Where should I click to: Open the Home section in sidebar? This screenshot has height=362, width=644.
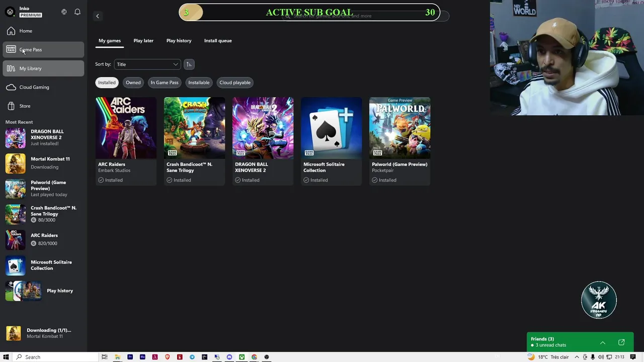[43, 31]
